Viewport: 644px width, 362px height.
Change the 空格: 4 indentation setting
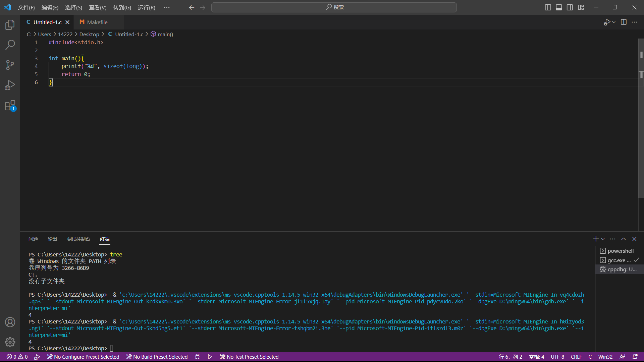point(536,357)
